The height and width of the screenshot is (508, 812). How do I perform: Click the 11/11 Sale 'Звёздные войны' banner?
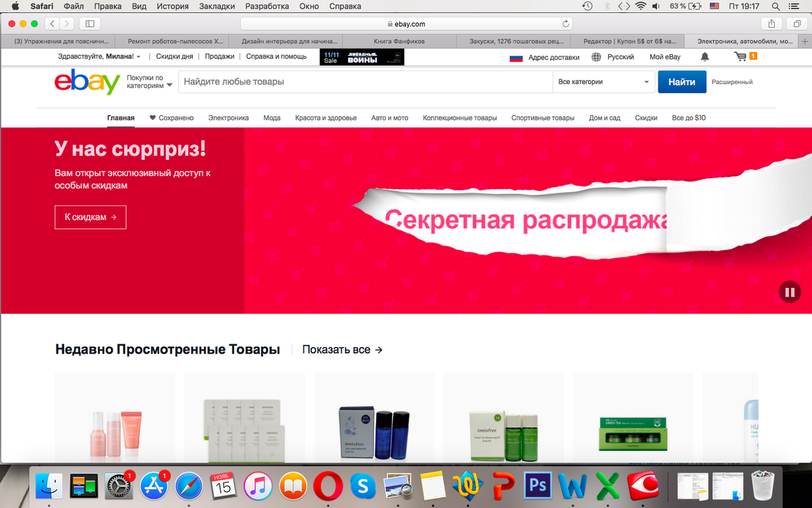(x=362, y=57)
